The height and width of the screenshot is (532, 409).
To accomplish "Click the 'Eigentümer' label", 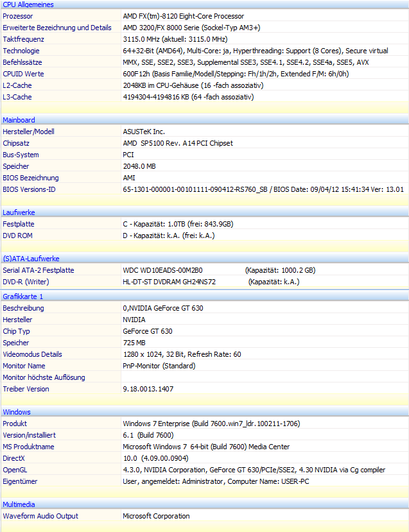I will (x=20, y=481).
